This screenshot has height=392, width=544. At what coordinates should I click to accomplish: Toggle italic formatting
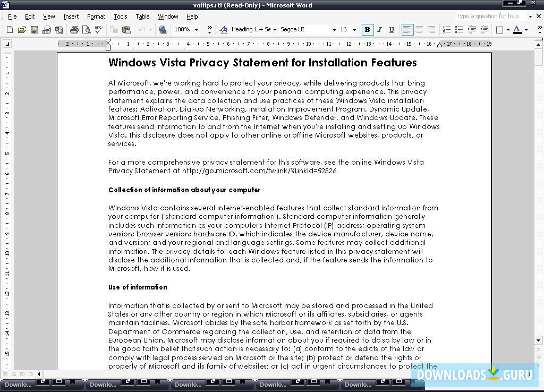pyautogui.click(x=379, y=29)
